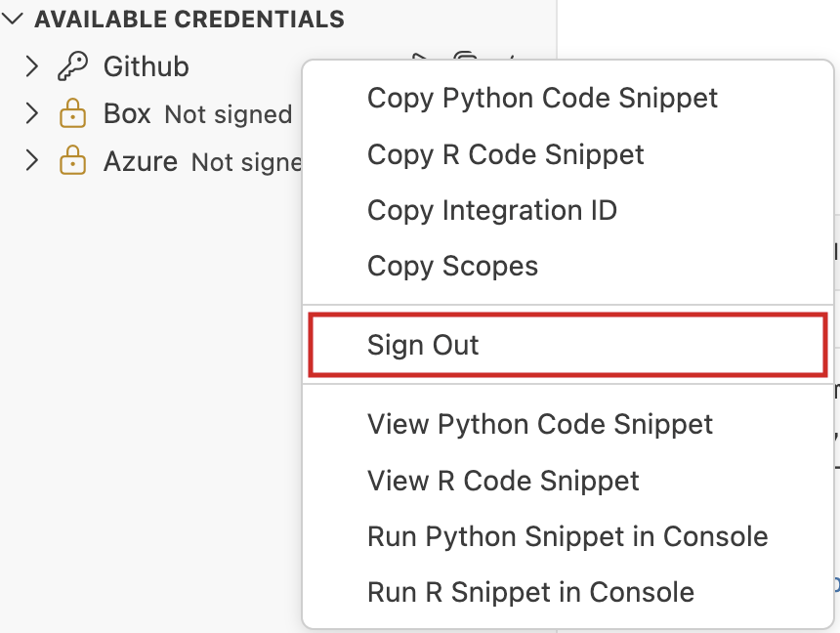Click Box's "Not signed" status text
840x633 pixels.
pos(229,115)
